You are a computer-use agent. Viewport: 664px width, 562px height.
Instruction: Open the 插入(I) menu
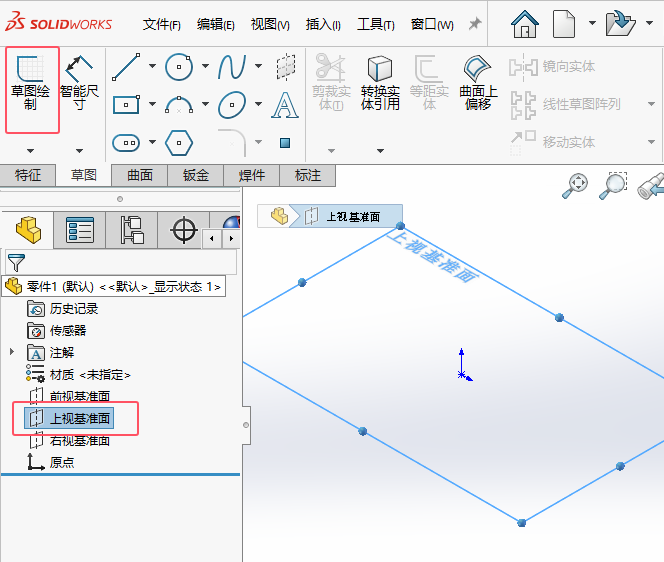point(323,25)
